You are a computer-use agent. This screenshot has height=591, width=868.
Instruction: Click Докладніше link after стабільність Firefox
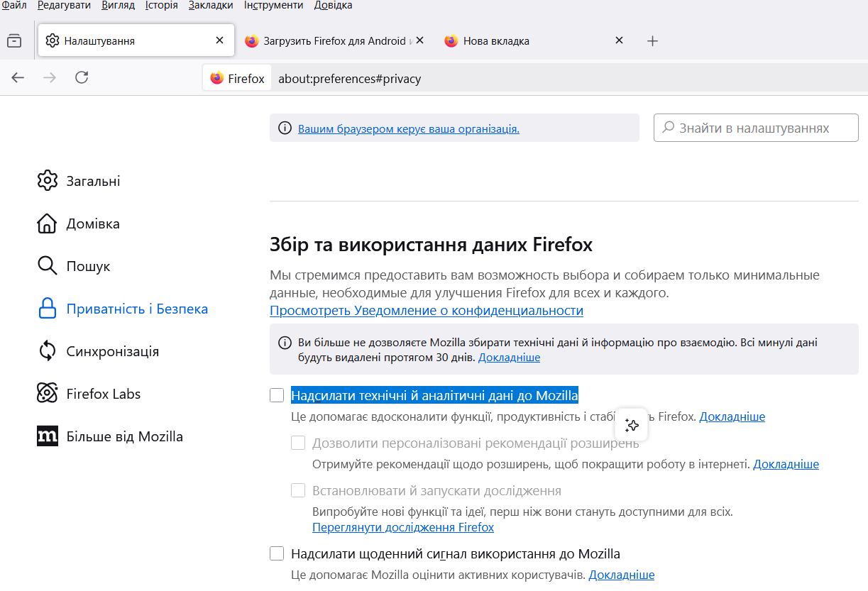(x=732, y=416)
